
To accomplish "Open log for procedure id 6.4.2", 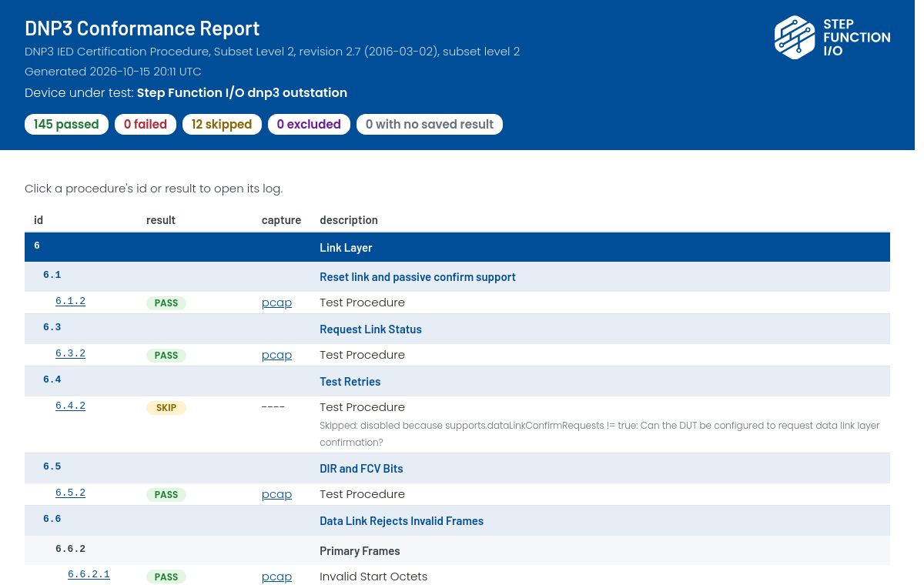I will click(x=70, y=406).
